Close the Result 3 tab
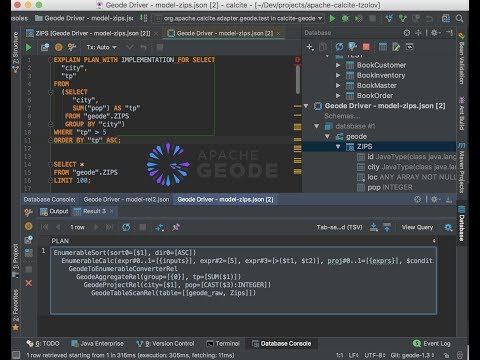 112,211
